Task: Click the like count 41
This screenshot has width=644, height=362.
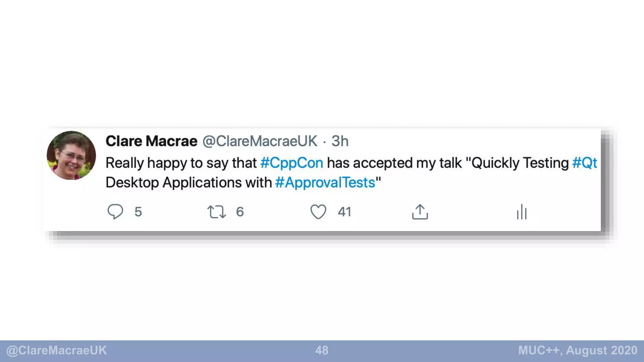Action: click(344, 212)
